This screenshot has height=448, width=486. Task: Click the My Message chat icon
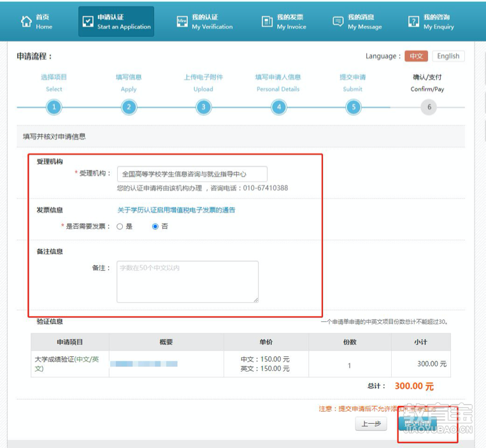point(338,22)
